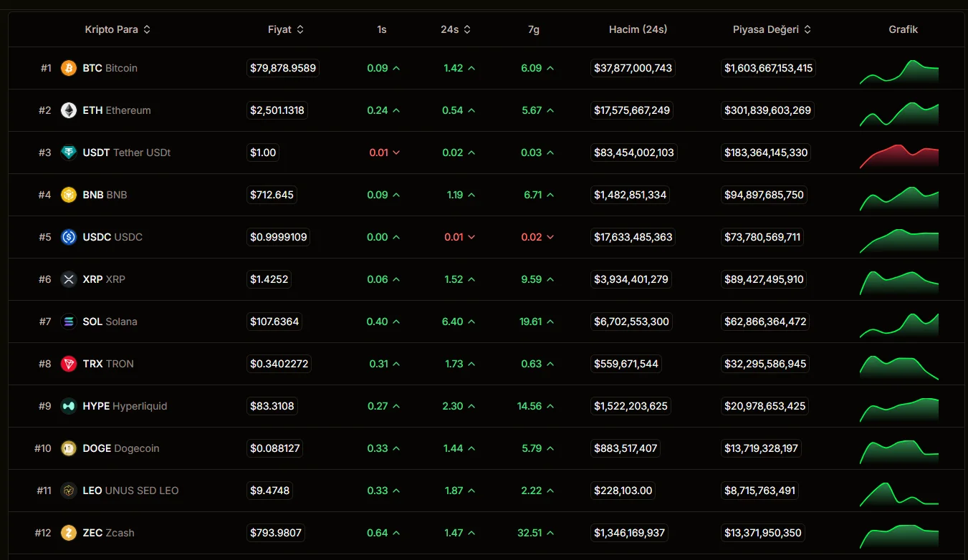The width and height of the screenshot is (968, 560).
Task: Click the Dogecoin logo icon
Action: click(69, 448)
